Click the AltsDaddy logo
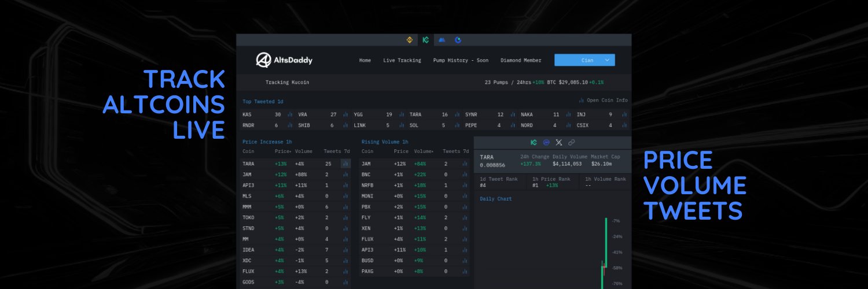 [284, 60]
